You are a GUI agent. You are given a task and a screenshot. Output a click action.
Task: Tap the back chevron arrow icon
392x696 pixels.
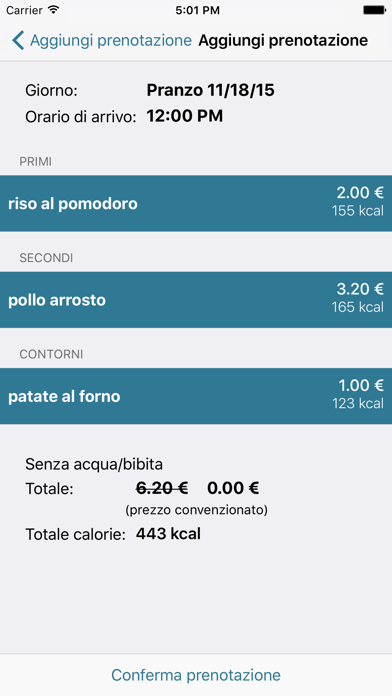18,40
